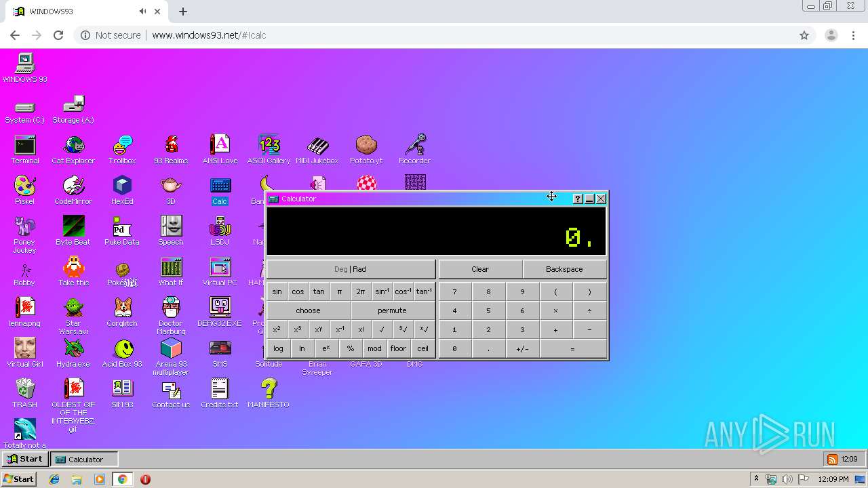The width and height of the screenshot is (868, 488).
Task: Click the 2π button
Action: pos(361,291)
